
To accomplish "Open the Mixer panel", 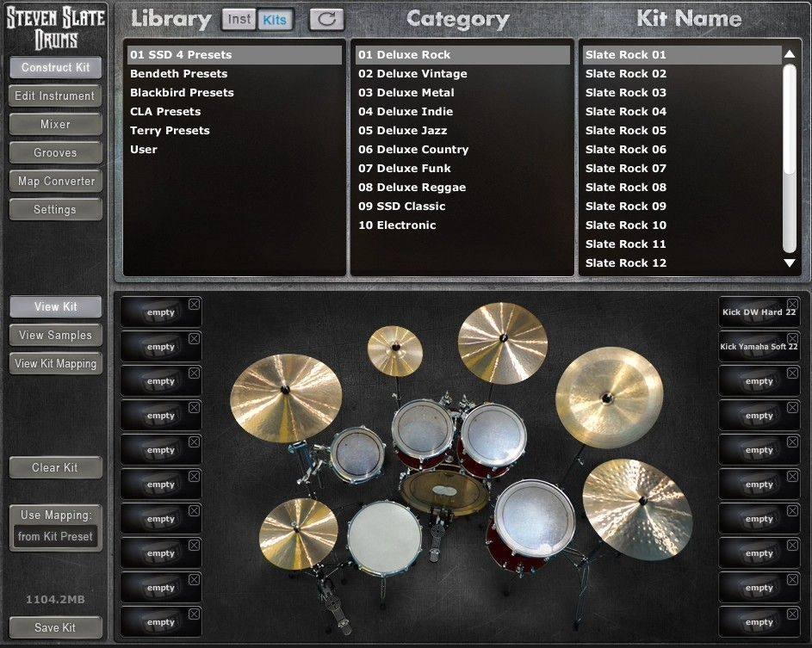I will 55,124.
